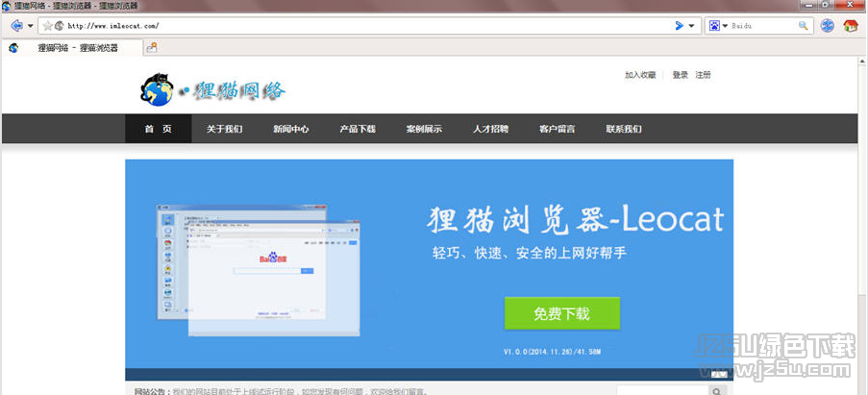Click the browser back arrow button
868x395 pixels.
pos(16,25)
